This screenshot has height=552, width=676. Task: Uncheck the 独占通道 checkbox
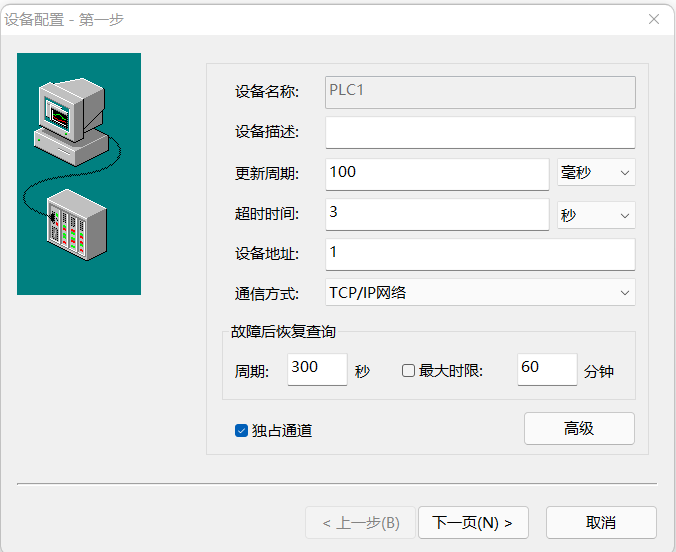coord(241,430)
